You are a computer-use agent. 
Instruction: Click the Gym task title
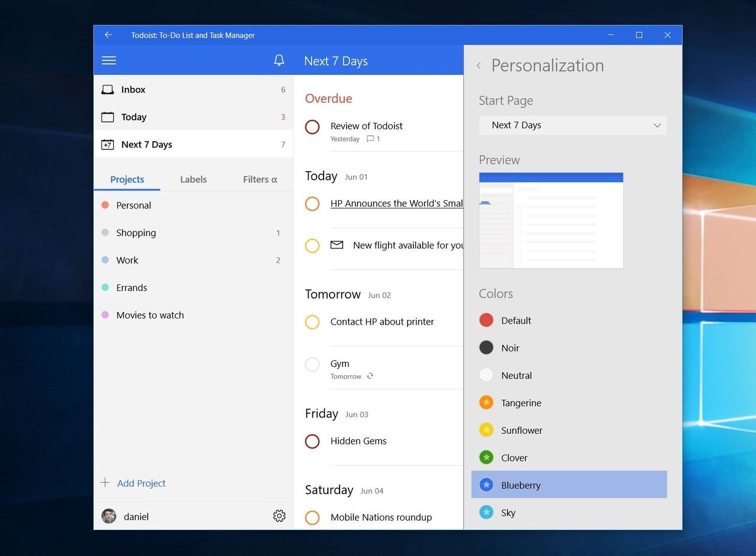pos(340,364)
